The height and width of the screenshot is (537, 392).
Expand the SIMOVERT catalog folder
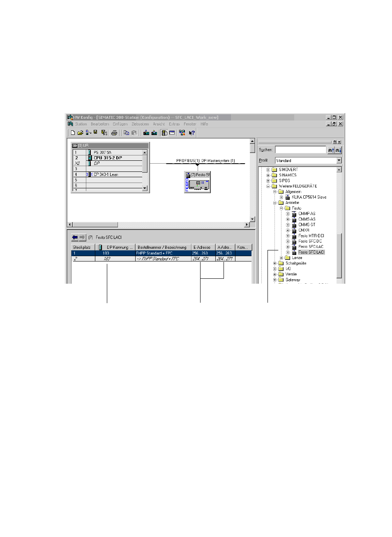pos(268,170)
